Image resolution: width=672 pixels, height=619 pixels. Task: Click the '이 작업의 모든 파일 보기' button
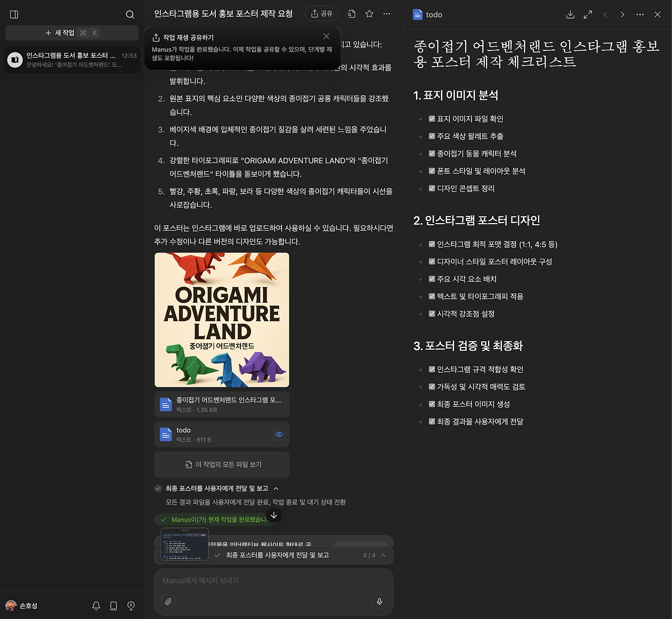(221, 465)
